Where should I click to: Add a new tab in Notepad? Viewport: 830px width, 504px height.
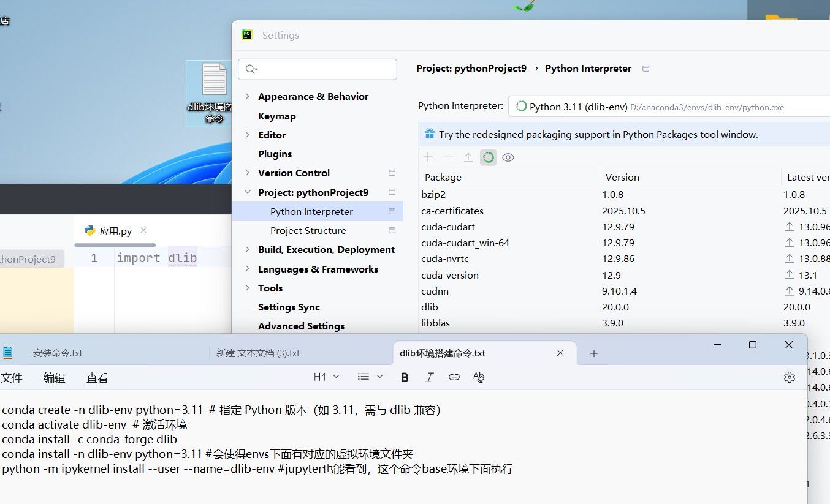(593, 353)
